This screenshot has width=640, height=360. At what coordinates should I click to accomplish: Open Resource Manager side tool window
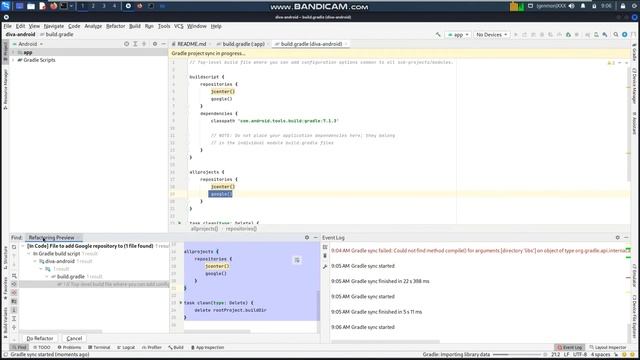5,89
